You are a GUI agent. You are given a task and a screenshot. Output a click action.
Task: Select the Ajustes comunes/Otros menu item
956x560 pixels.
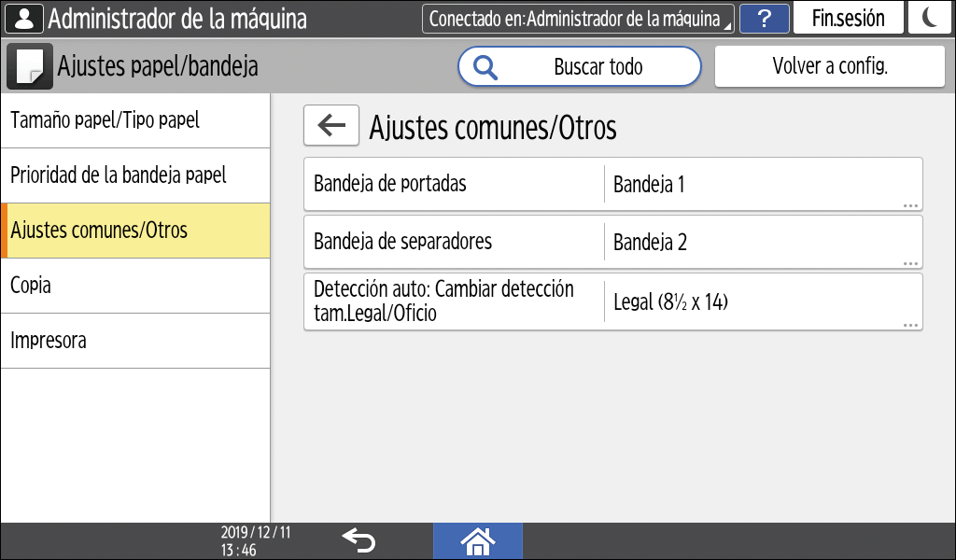[135, 231]
